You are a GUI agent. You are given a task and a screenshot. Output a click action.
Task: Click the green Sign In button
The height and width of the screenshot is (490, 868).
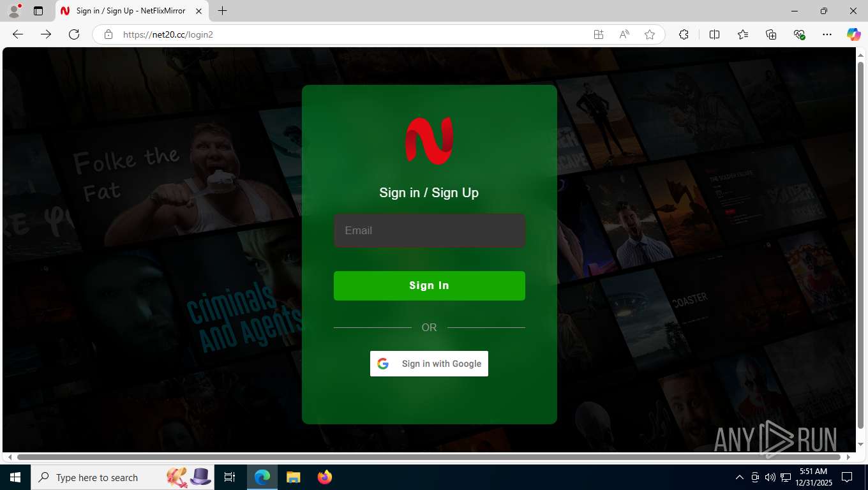click(x=430, y=285)
